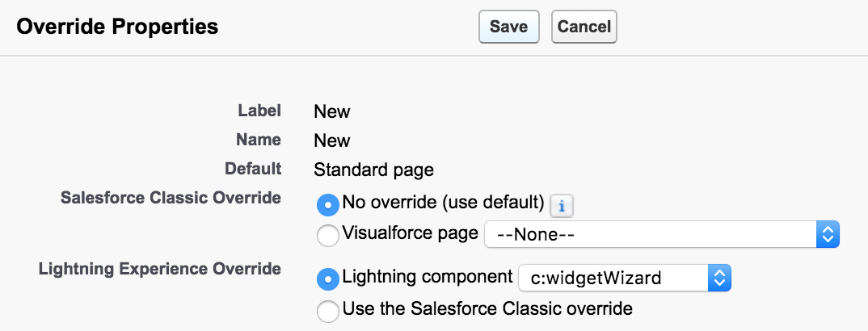Click the Label field name
This screenshot has height=331, width=868.
(259, 111)
